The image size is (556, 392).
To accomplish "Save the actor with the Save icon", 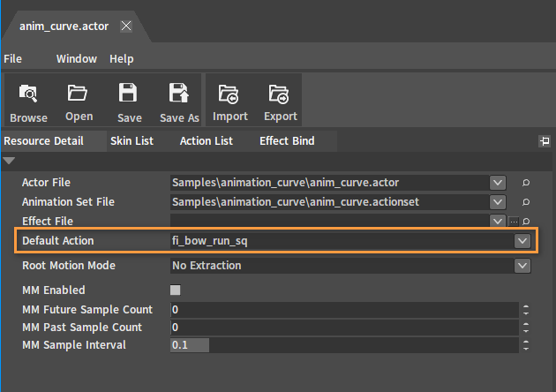I will (128, 93).
